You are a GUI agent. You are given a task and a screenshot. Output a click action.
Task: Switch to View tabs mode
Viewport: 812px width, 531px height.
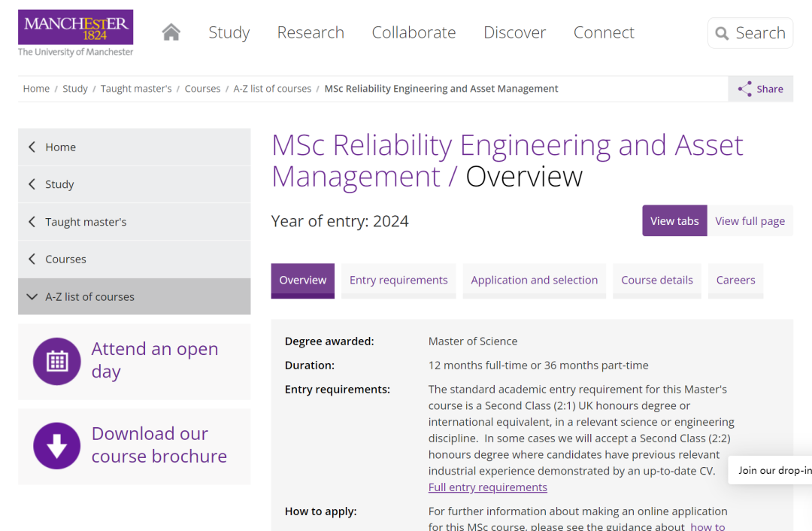click(x=674, y=220)
